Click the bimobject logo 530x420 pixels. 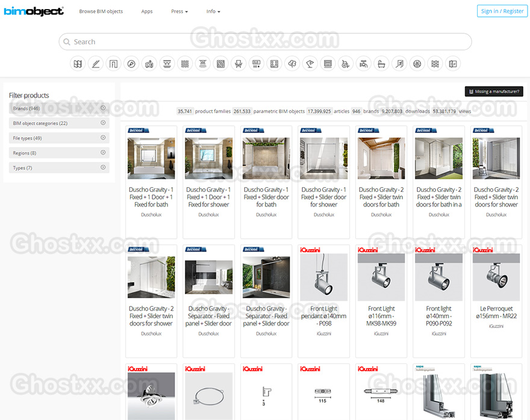point(34,11)
